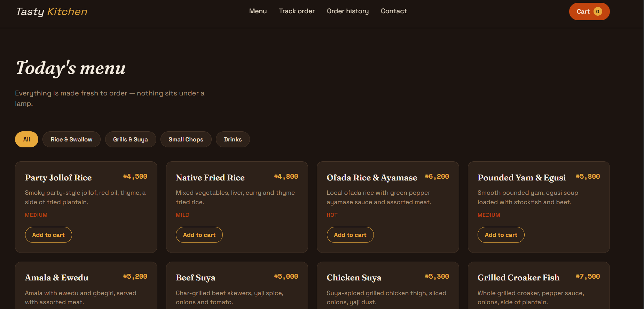
Task: Filter menu by Small Chops
Action: (x=186, y=139)
